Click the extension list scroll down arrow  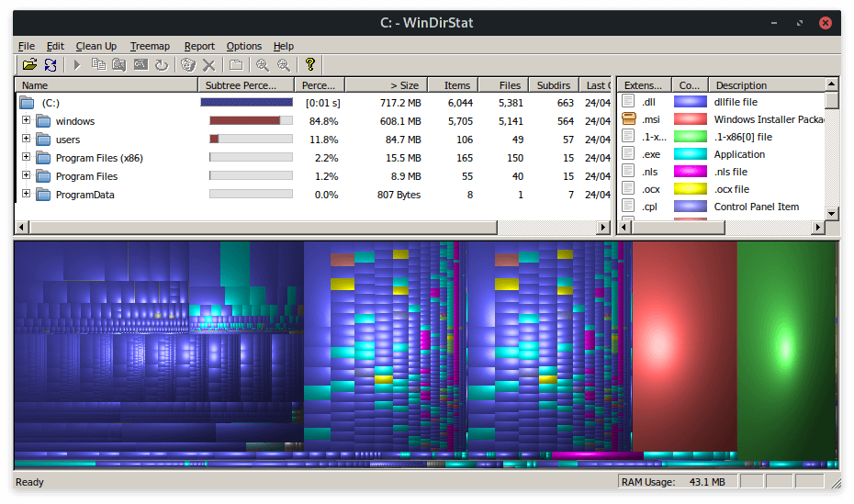(831, 213)
